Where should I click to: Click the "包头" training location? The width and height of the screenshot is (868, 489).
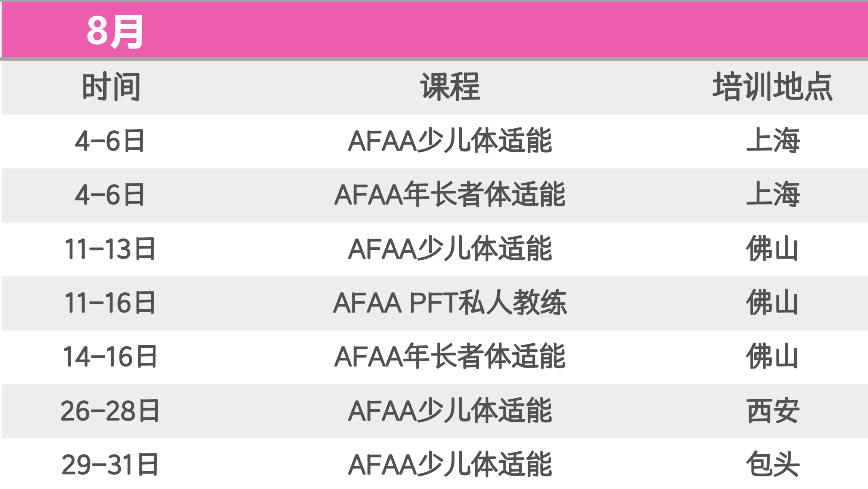[773, 465]
